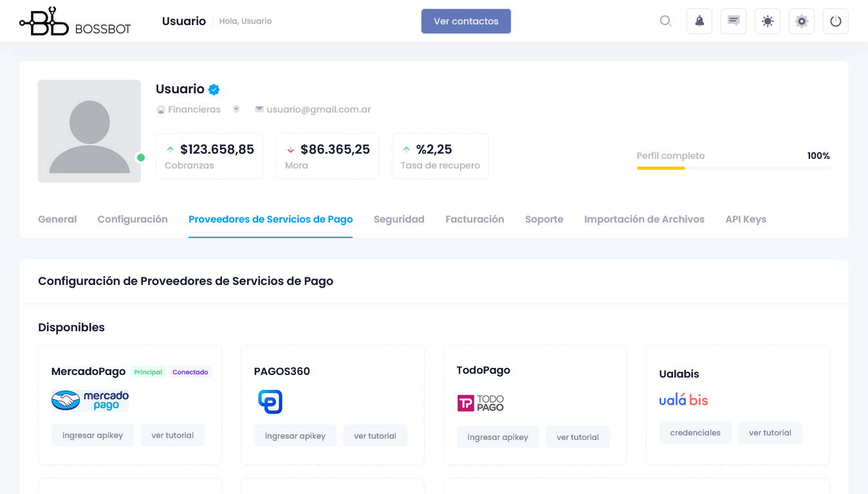This screenshot has height=494, width=868.
Task: Click the %2,25 recovery rate value
Action: pyautogui.click(x=434, y=149)
